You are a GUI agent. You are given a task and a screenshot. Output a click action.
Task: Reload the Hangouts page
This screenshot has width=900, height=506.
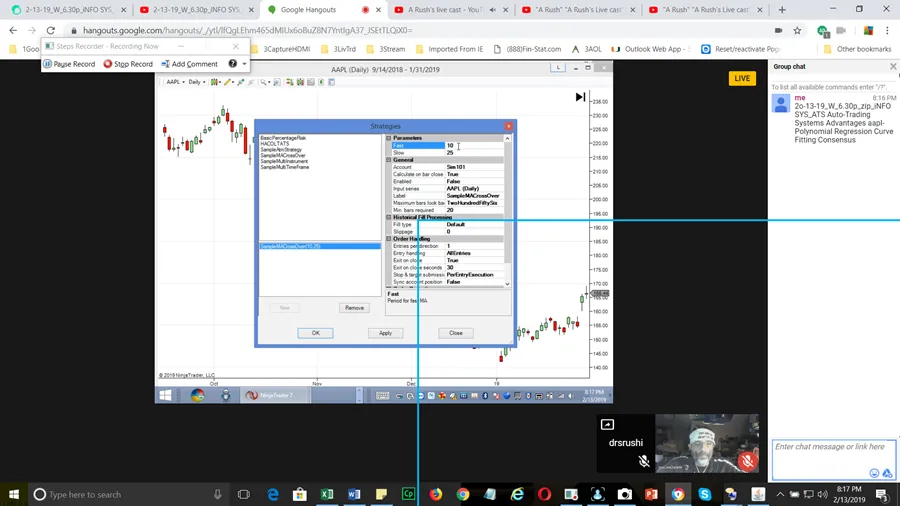click(x=51, y=30)
